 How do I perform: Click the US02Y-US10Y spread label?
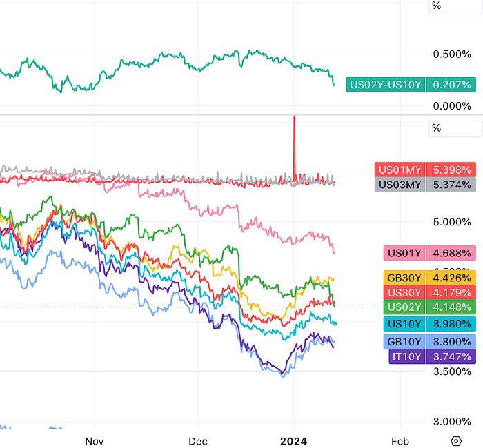387,85
